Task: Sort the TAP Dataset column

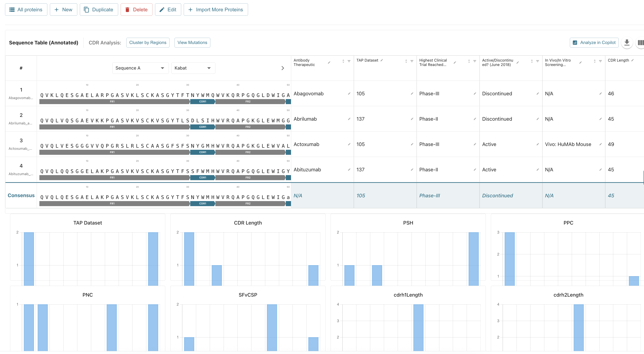Action: click(x=406, y=61)
